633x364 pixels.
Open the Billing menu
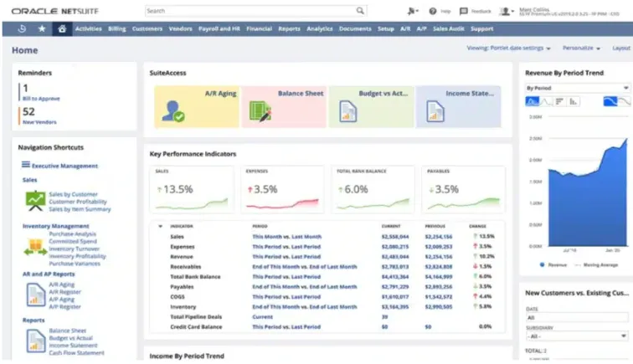[x=117, y=28]
